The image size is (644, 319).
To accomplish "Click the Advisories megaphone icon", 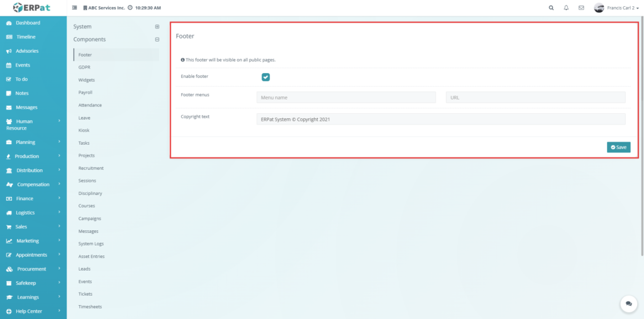I will pyautogui.click(x=9, y=52).
